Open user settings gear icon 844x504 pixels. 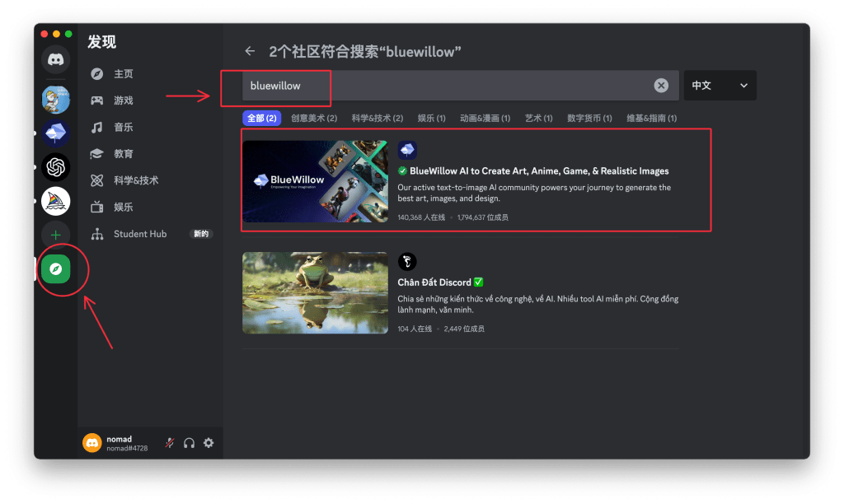click(x=209, y=443)
